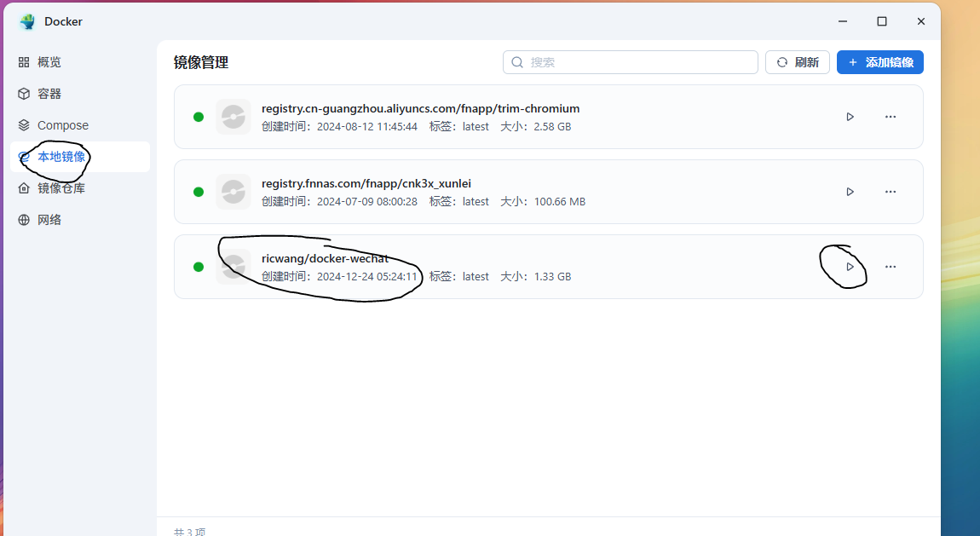
Task: Click the disc thumbnail of trim-chromium image
Action: point(233,117)
